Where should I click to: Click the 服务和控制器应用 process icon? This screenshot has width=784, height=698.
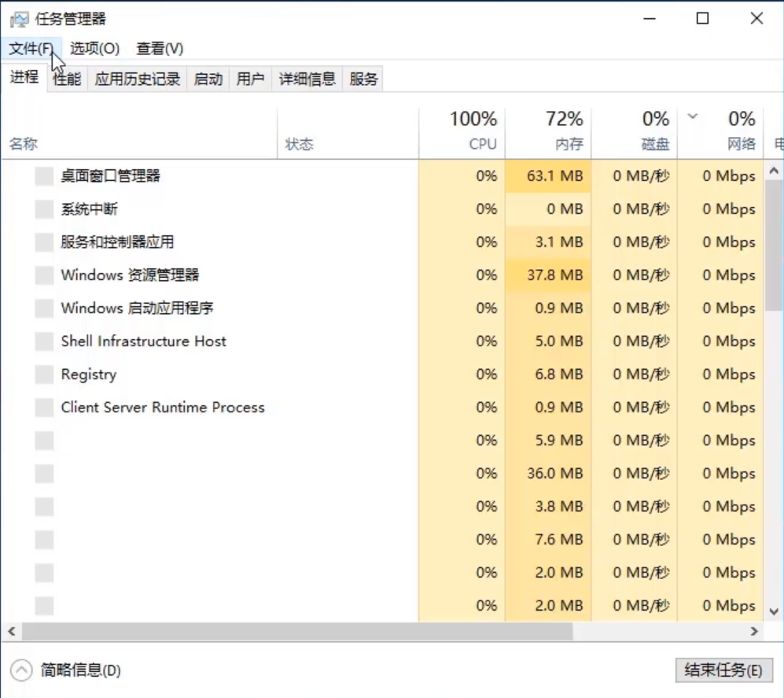pyautogui.click(x=43, y=242)
